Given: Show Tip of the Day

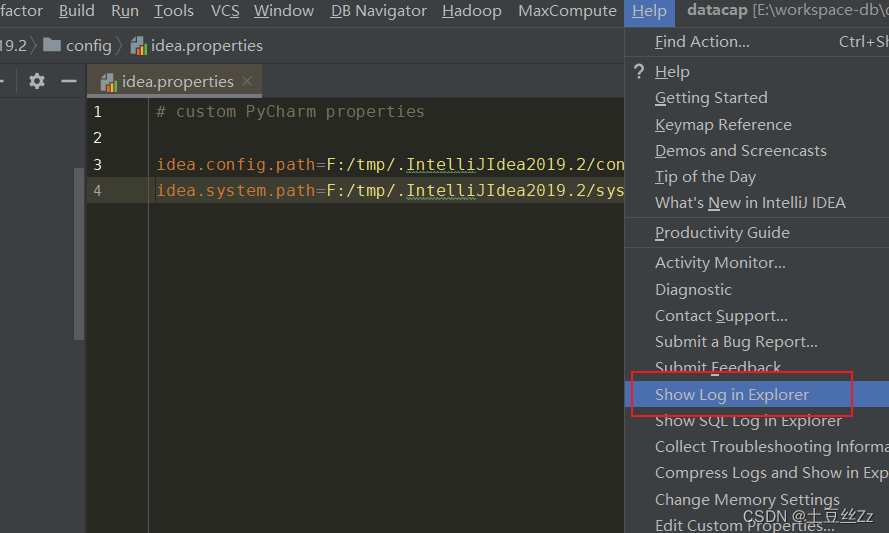Looking at the screenshot, I should coord(757,176).
